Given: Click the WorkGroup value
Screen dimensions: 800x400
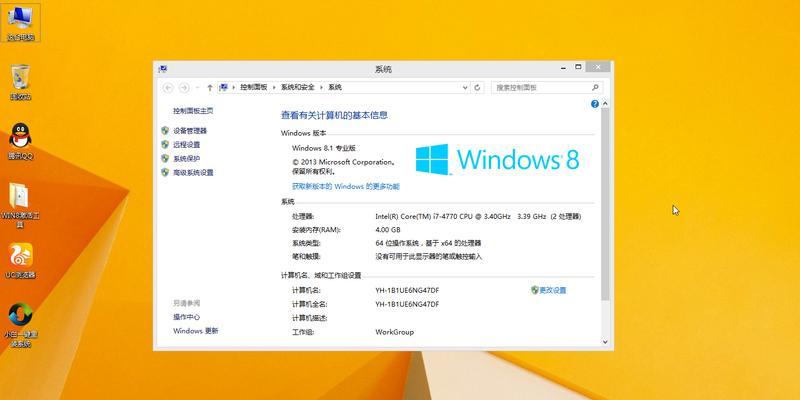Looking at the screenshot, I should click(x=394, y=332).
